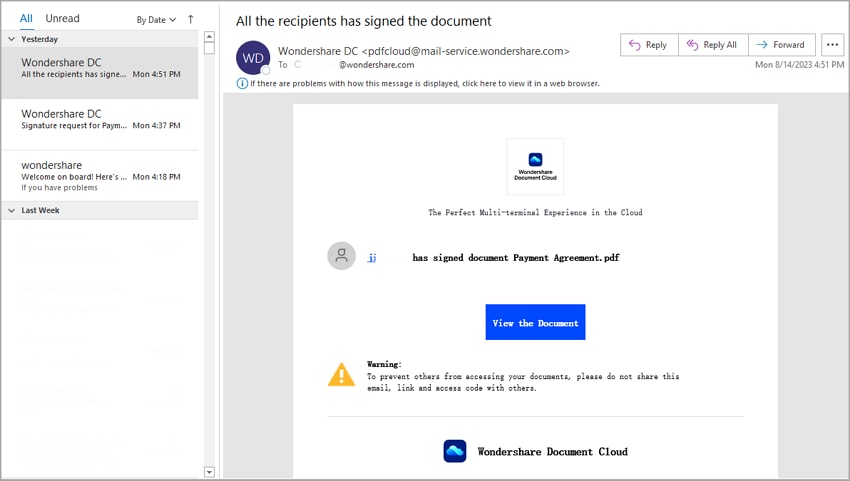Click the tagline 'The Perfect Multi-terminal Experience in the Cloud'
Viewport: 850px width, 481px height.
click(535, 213)
